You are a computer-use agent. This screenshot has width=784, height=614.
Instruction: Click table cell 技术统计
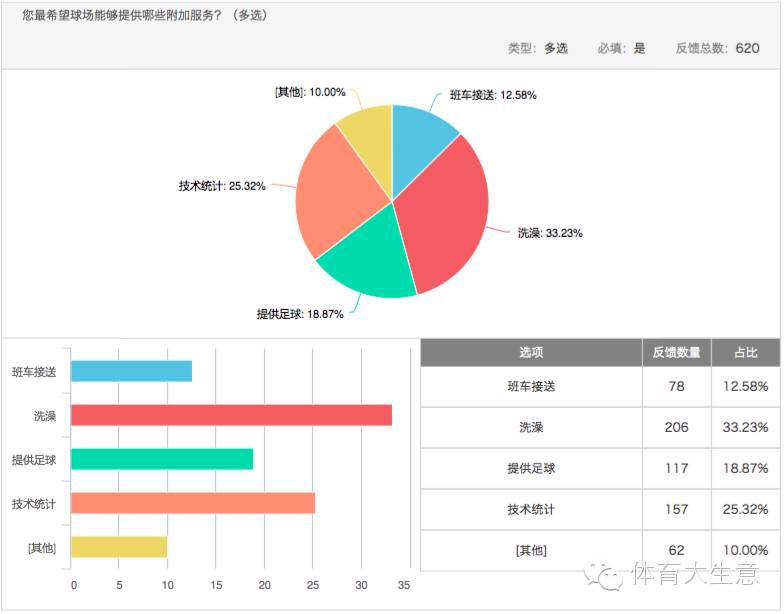(531, 510)
